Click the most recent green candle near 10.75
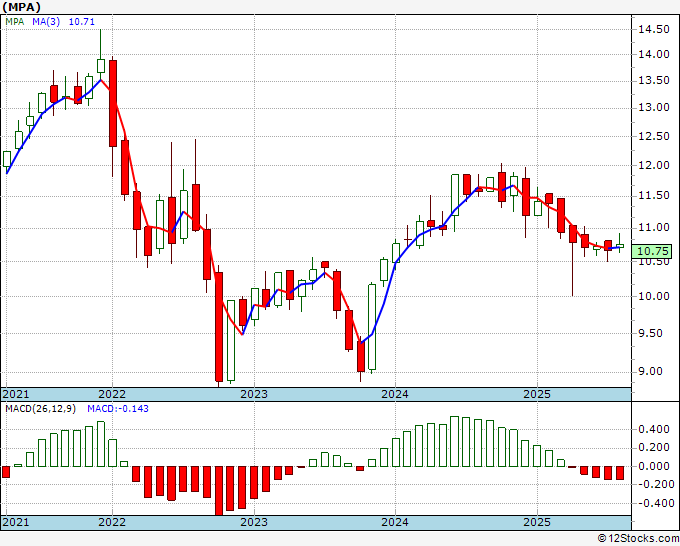 pos(620,246)
